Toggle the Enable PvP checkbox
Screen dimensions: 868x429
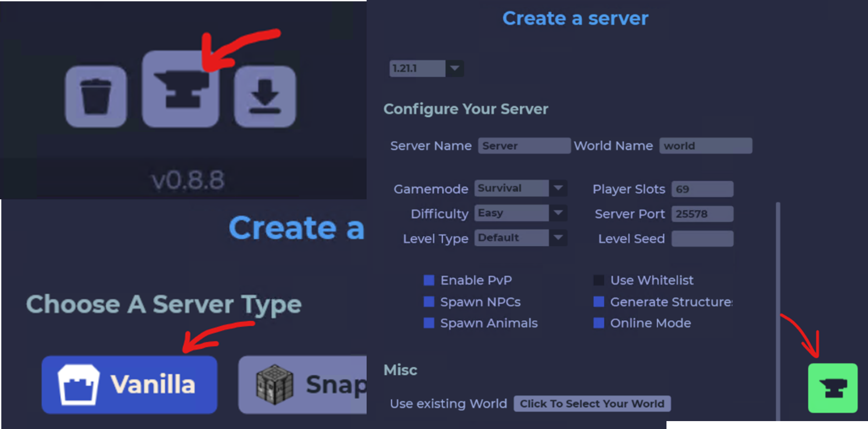pyautogui.click(x=429, y=280)
